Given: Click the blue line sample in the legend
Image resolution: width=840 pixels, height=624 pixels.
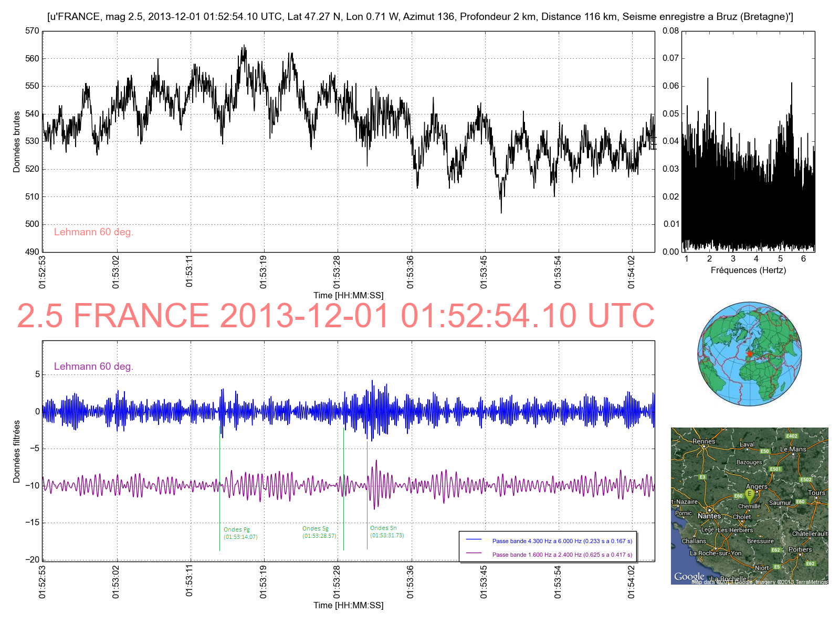Looking at the screenshot, I should pos(474,540).
